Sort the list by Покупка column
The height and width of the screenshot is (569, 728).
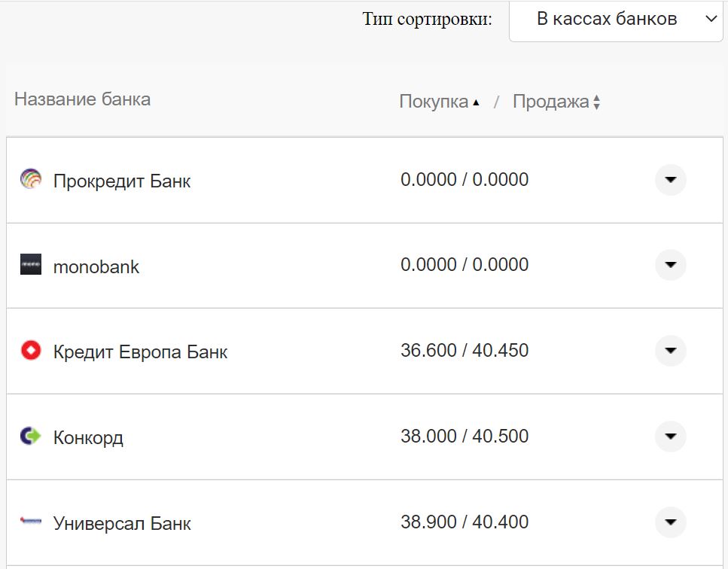(433, 100)
